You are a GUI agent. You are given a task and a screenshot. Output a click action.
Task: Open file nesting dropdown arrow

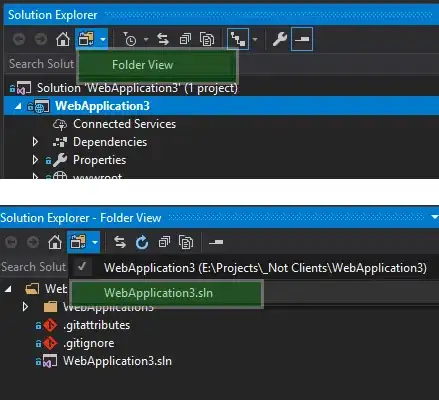(x=255, y=39)
